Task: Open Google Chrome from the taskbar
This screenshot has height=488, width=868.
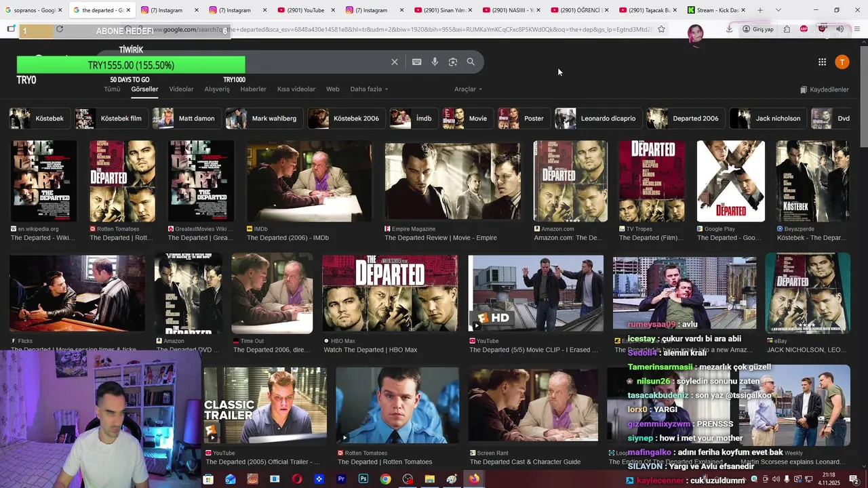Action: point(385,479)
